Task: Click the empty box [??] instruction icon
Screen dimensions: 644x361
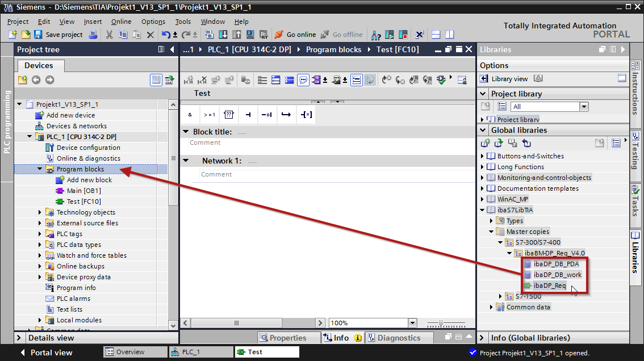Action: pyautogui.click(x=229, y=115)
